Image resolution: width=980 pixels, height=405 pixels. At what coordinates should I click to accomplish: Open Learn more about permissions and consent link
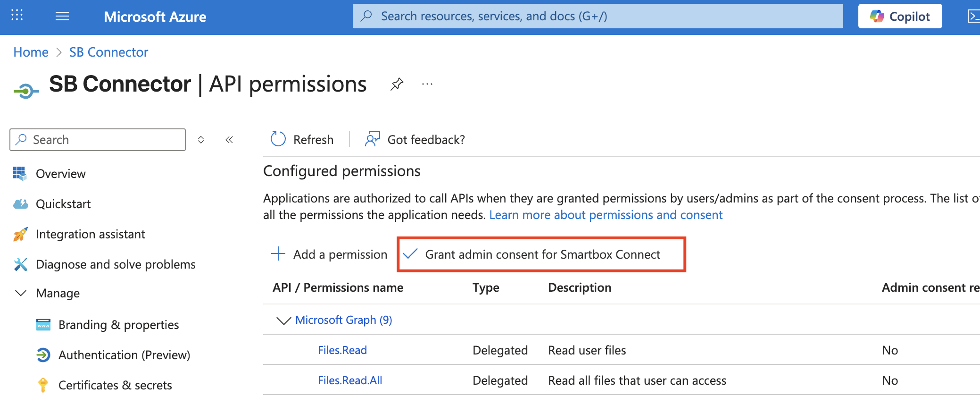click(606, 215)
